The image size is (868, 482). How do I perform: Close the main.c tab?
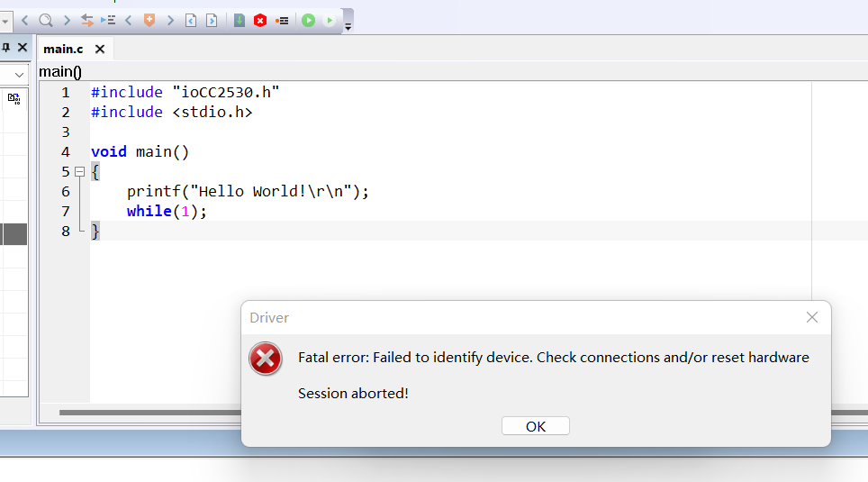coord(100,49)
